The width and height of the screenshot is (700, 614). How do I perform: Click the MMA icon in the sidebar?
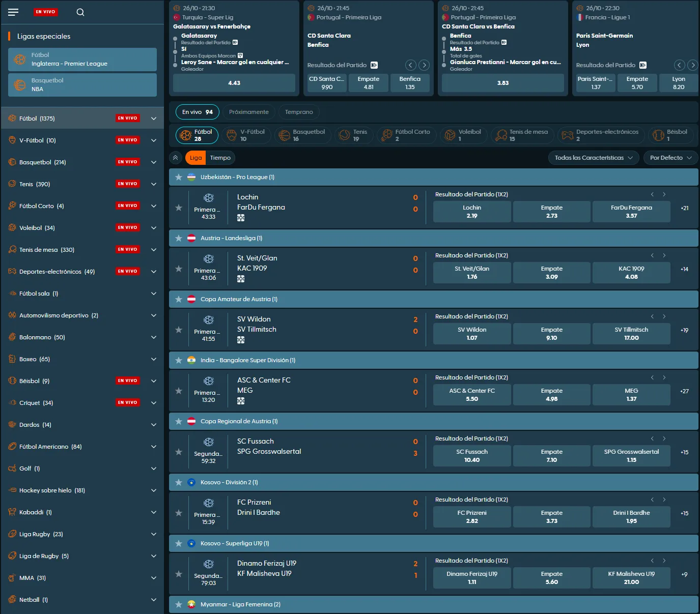pos(12,578)
